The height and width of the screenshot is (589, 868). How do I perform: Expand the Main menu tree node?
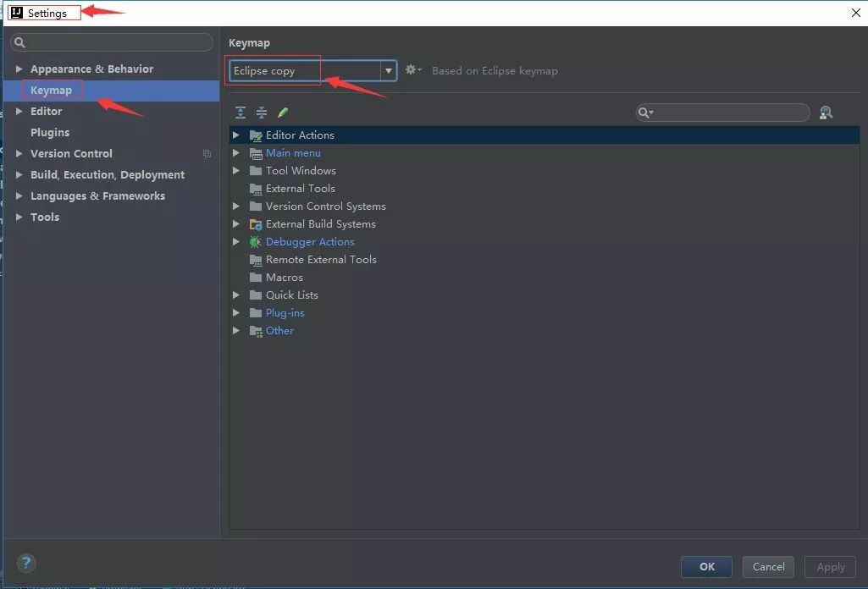click(236, 152)
